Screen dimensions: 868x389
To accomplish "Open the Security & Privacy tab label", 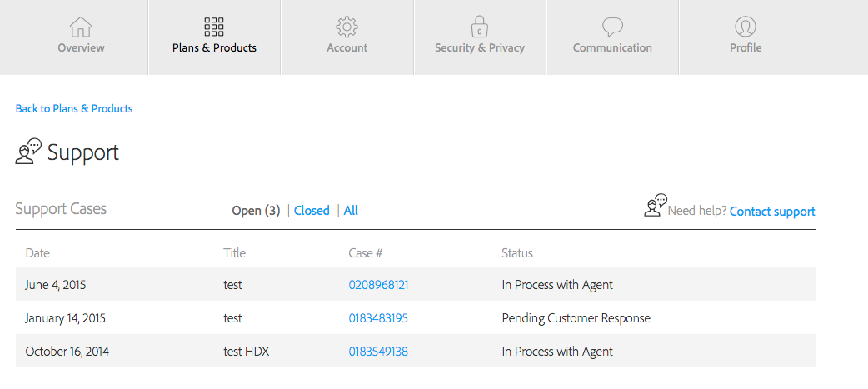I will 479,48.
